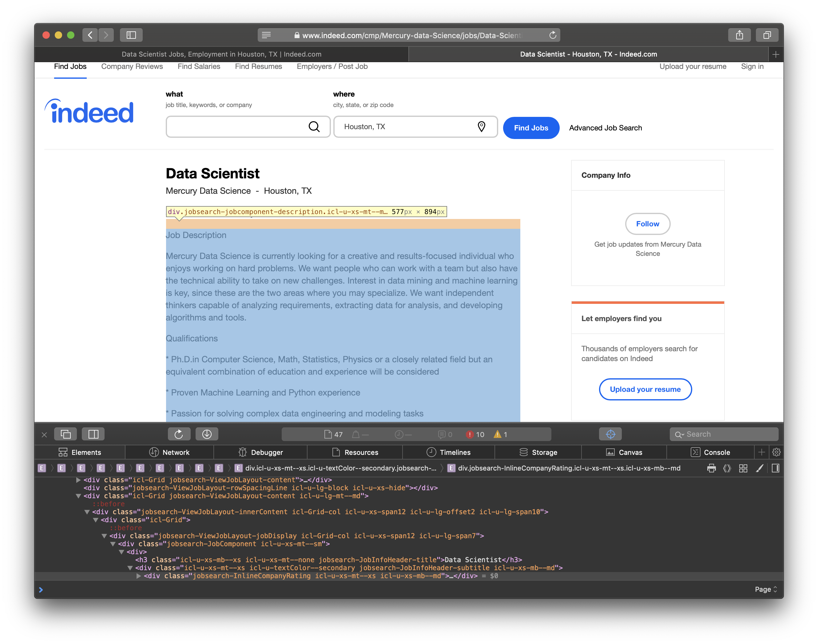818x644 pixels.
Task: Click the Safari share icon
Action: (739, 35)
